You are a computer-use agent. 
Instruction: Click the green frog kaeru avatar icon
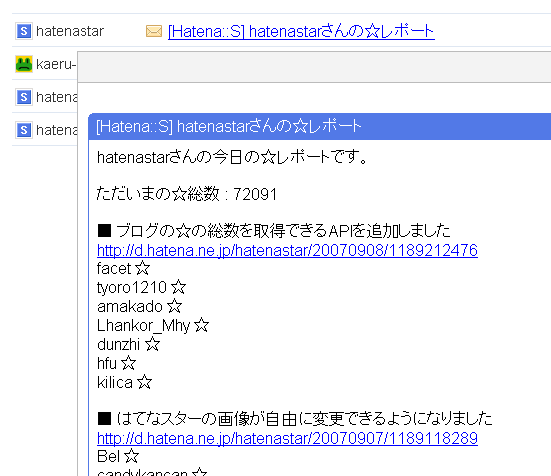24,64
